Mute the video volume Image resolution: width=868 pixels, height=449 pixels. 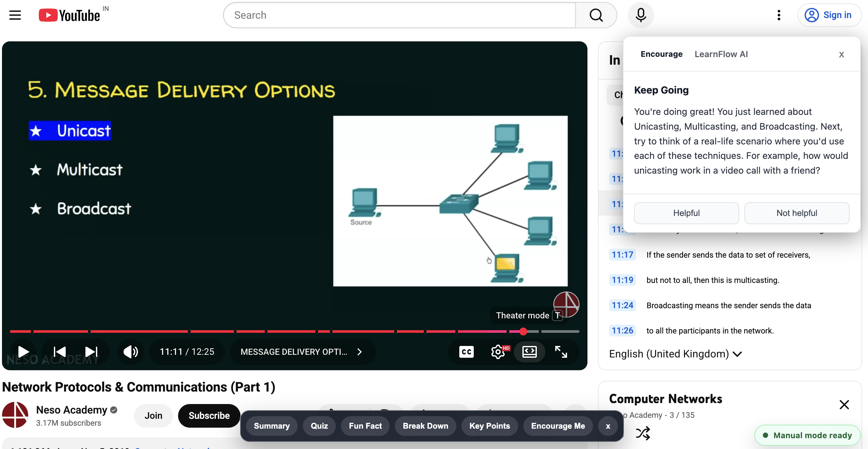point(131,352)
